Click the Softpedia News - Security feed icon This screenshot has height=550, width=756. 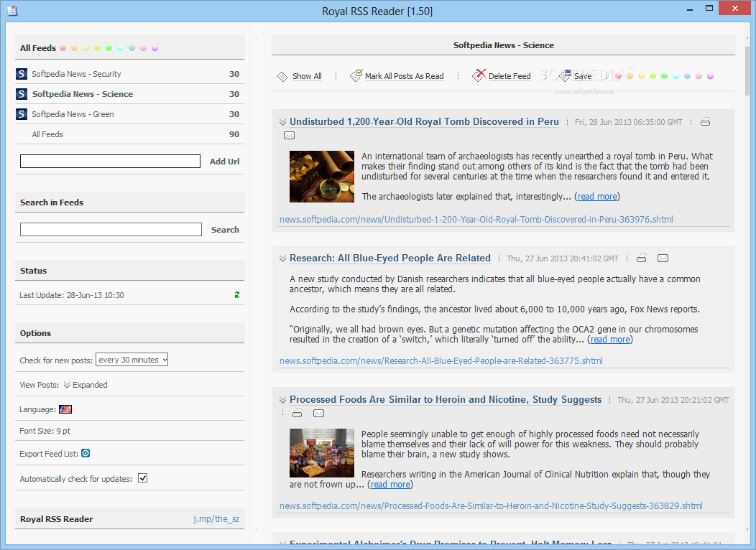(x=22, y=74)
